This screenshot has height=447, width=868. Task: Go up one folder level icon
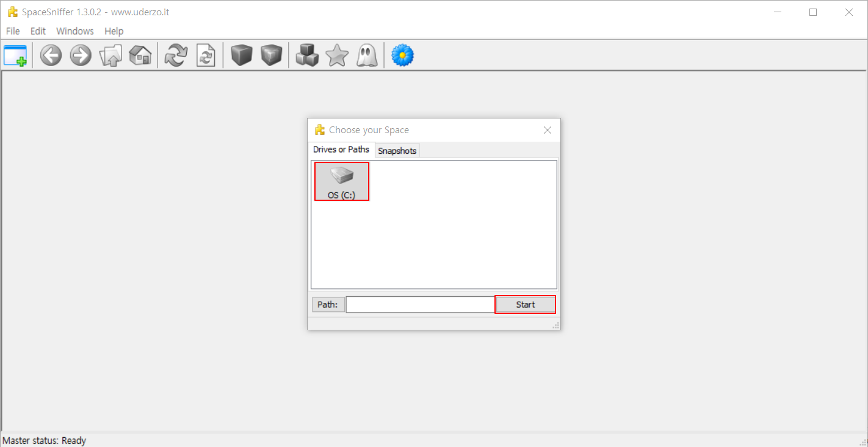tap(110, 56)
